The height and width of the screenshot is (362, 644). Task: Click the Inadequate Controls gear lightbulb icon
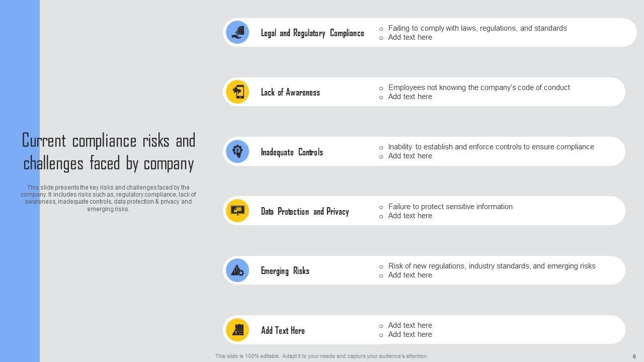coord(237,151)
